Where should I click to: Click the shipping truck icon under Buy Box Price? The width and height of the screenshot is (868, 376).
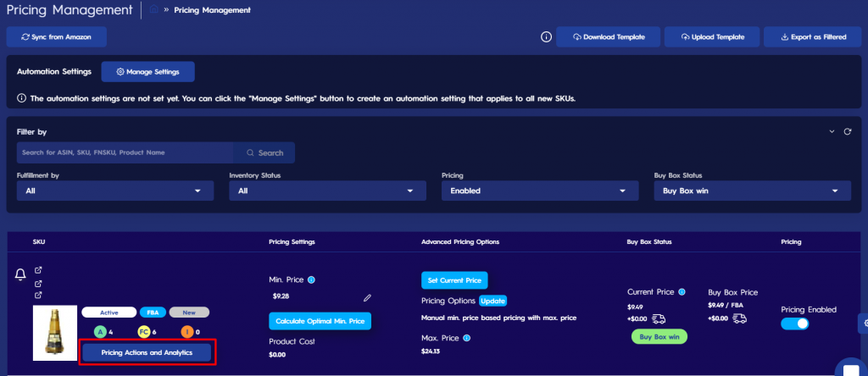[739, 318]
